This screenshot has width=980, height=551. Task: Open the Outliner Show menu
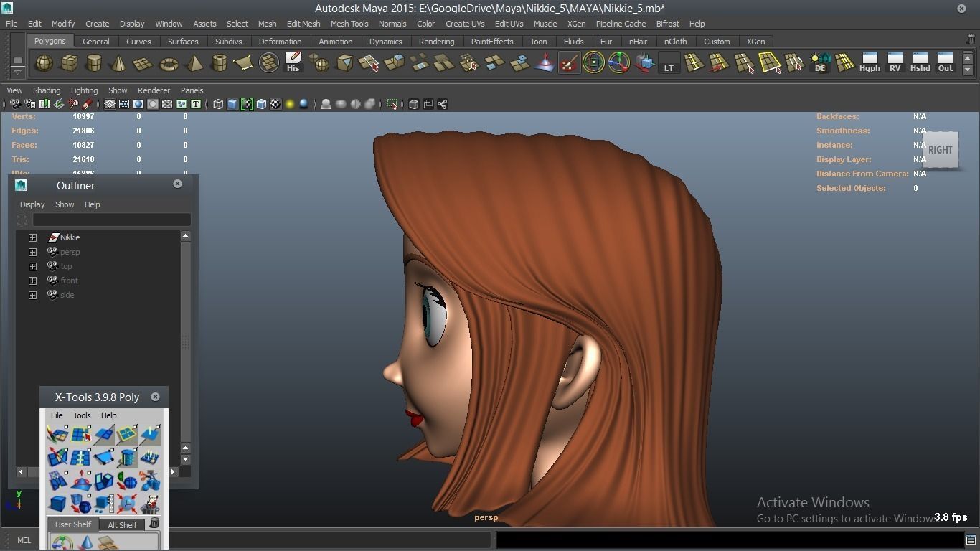[x=65, y=204]
